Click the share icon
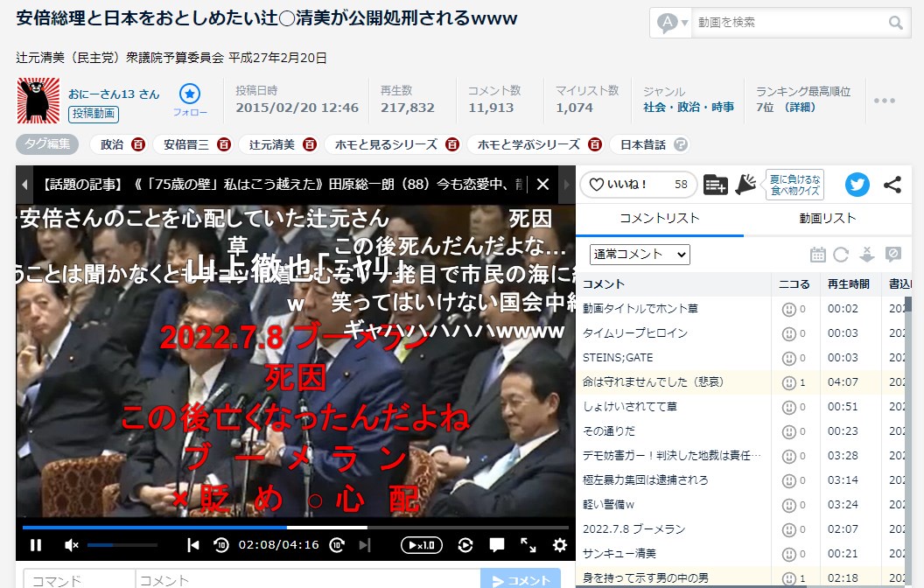This screenshot has height=588, width=924. [x=892, y=185]
